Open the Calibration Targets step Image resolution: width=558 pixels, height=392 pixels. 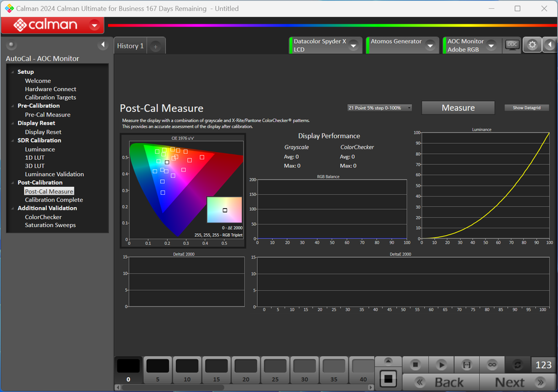click(x=51, y=97)
